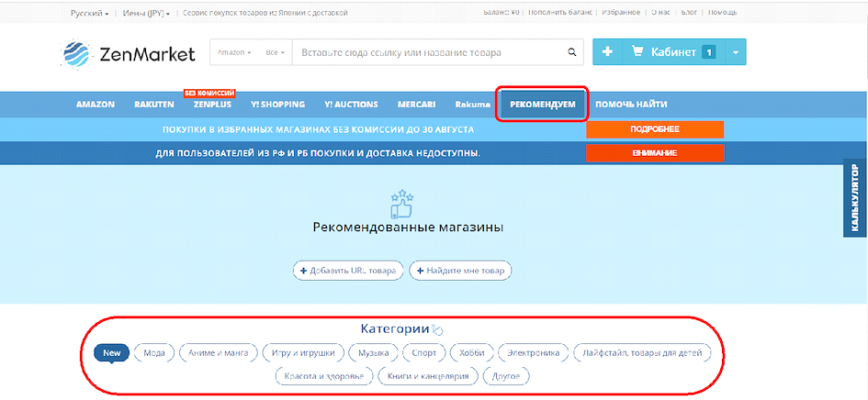Click the Баланс: ¥0 text

[x=501, y=12]
